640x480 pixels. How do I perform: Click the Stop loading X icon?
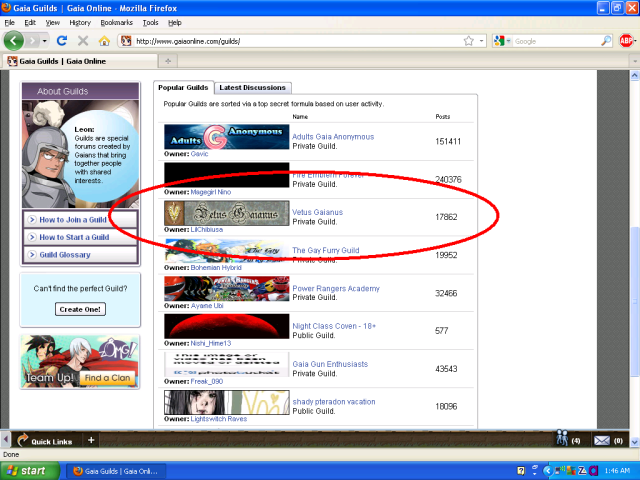click(x=83, y=41)
